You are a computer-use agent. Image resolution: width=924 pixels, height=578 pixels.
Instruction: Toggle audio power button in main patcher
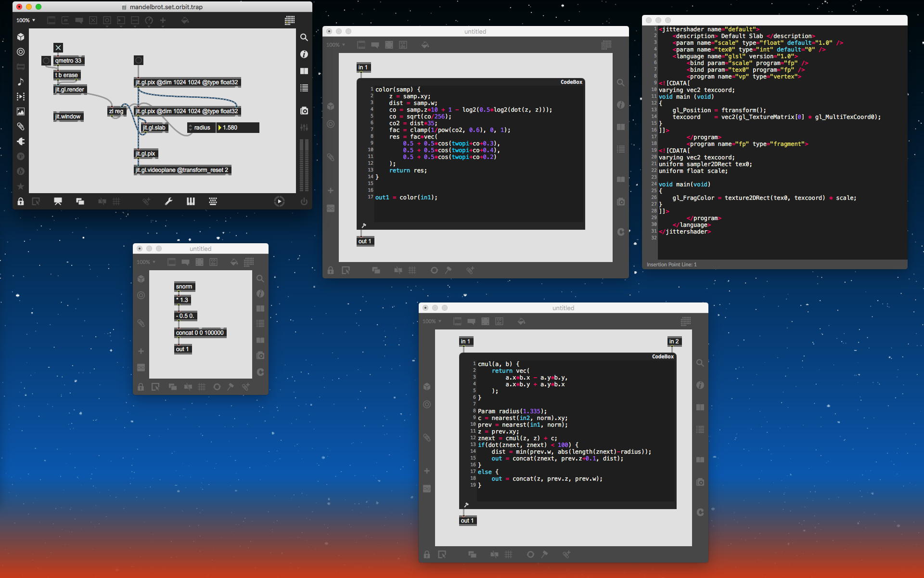click(x=304, y=202)
